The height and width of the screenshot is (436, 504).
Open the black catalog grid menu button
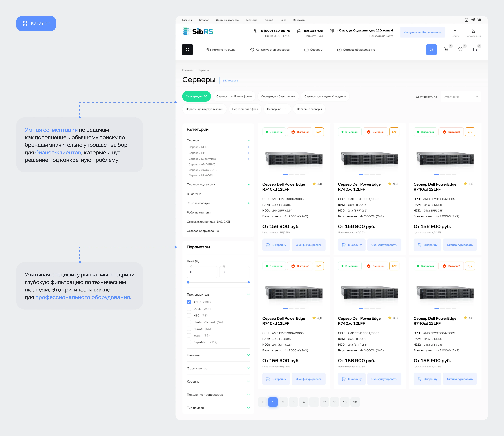click(x=187, y=50)
